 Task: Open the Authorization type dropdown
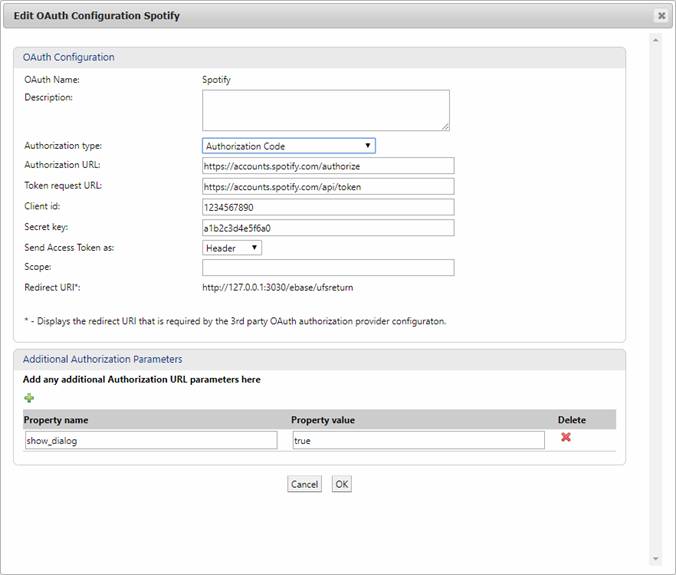point(289,146)
